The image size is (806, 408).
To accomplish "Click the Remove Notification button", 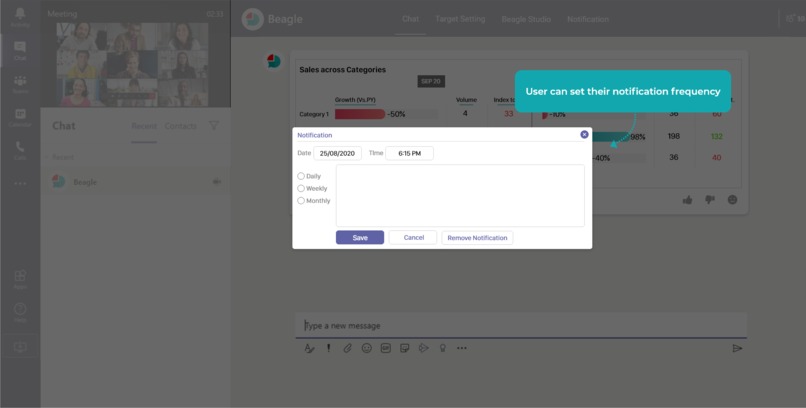I will [477, 238].
